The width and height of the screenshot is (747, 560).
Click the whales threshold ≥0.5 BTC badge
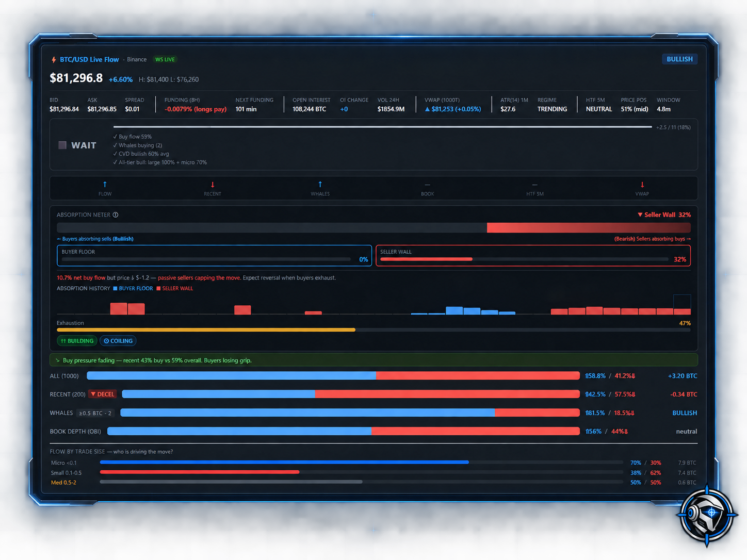pos(95,413)
